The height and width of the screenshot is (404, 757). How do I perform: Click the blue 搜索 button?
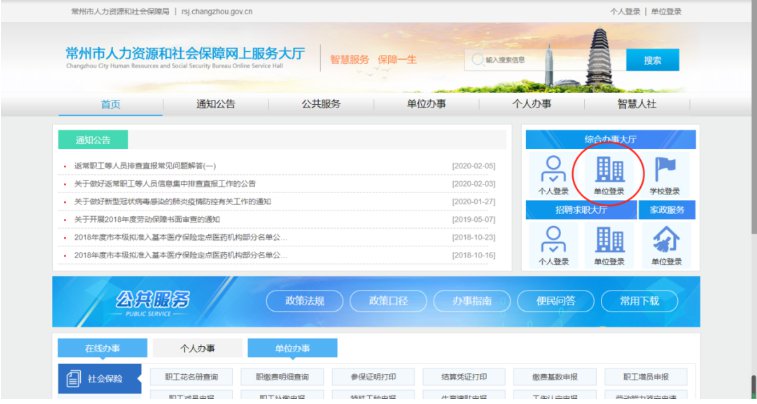[x=652, y=60]
